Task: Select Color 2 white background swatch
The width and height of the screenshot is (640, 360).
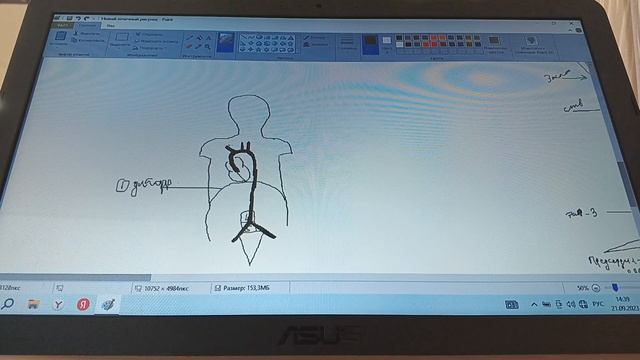Action: [x=387, y=44]
